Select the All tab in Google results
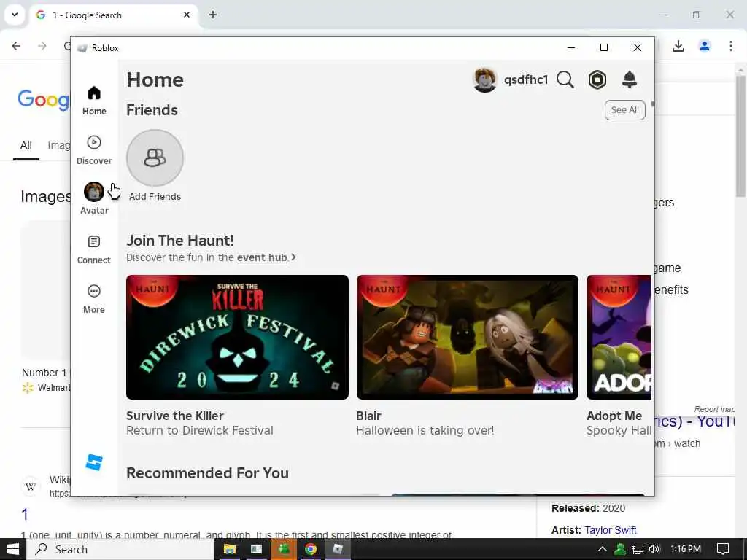Screen dimensions: 747x560 (26, 145)
